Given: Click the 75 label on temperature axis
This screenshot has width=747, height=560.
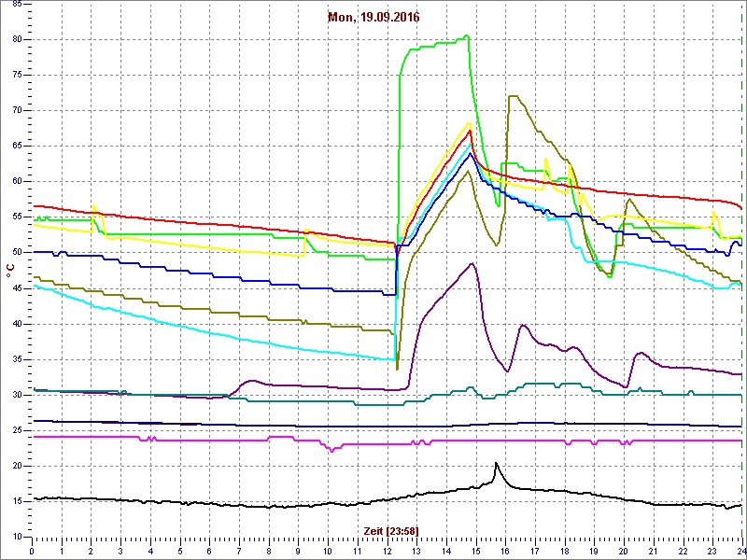Looking at the screenshot, I should click(17, 76).
